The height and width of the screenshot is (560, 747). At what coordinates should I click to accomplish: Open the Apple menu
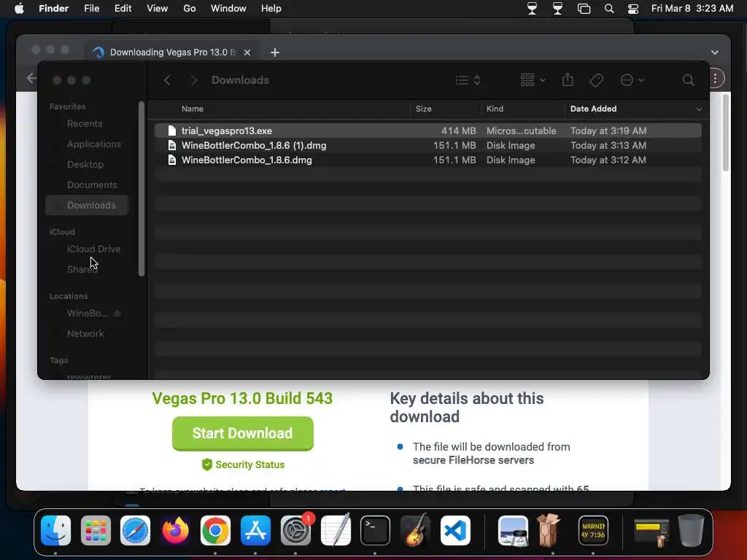tap(19, 9)
